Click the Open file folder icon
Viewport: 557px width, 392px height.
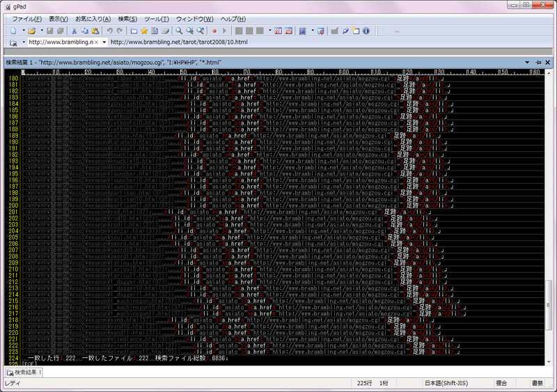click(32, 31)
